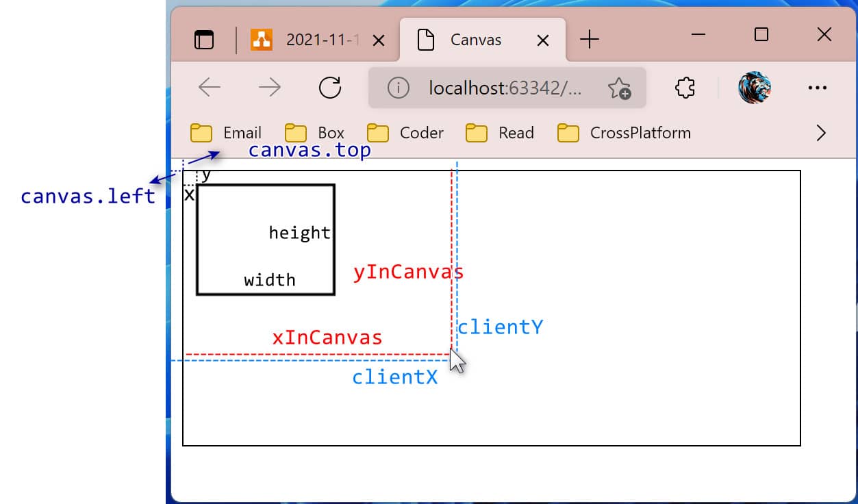Minimize the browser window
This screenshot has height=504, width=858.
[x=698, y=35]
